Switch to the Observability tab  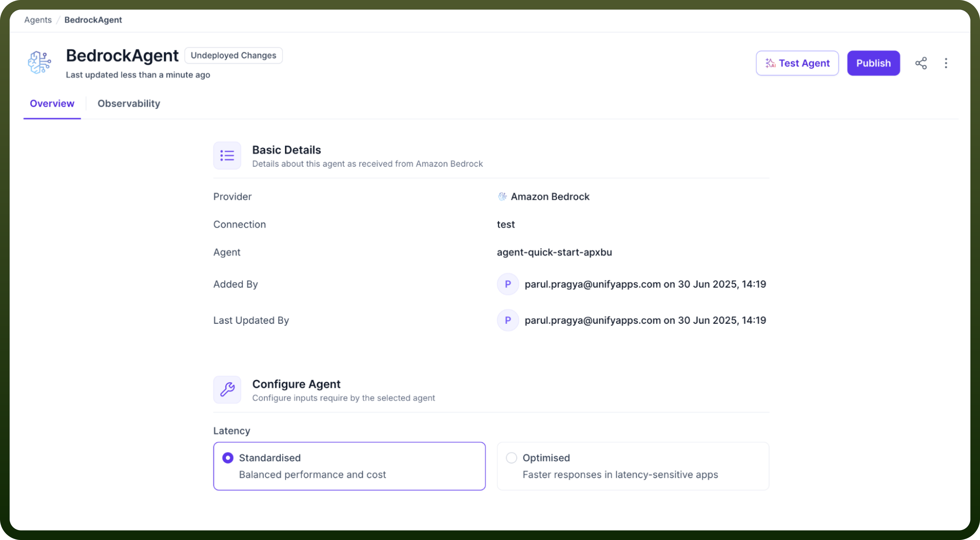click(x=129, y=104)
